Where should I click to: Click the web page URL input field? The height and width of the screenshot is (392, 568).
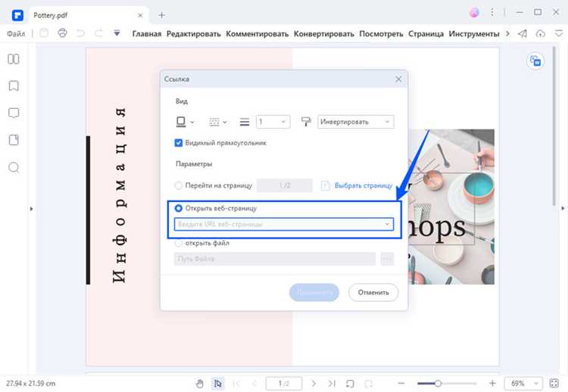point(284,225)
